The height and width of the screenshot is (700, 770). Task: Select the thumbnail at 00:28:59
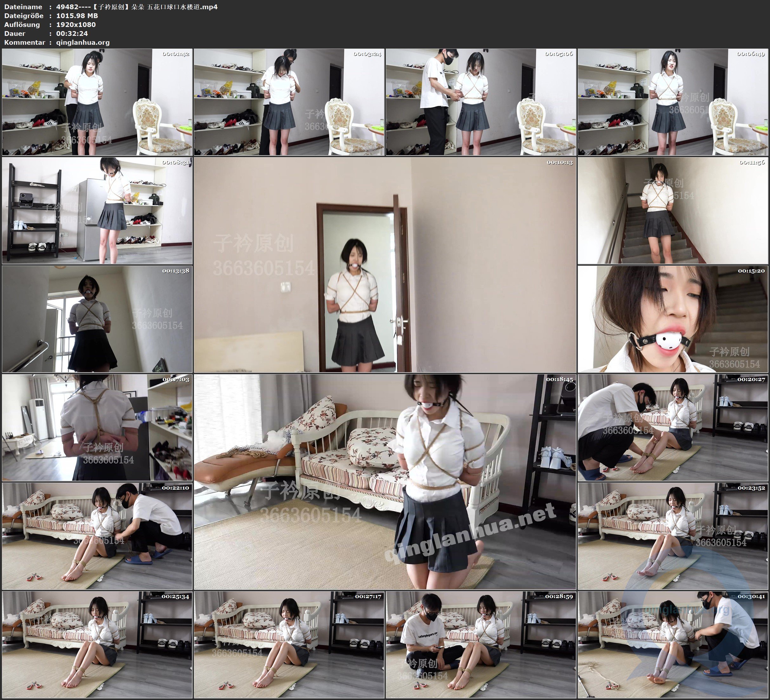[481, 644]
